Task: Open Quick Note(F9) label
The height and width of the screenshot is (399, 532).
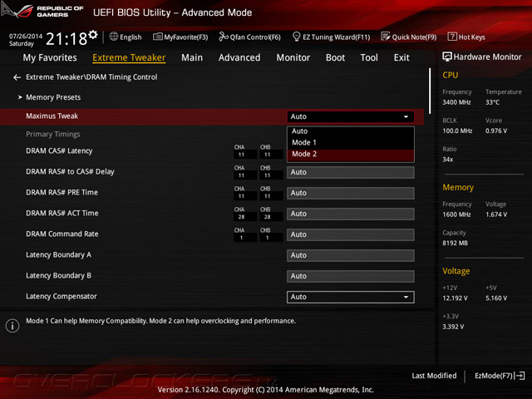Action: pos(414,37)
